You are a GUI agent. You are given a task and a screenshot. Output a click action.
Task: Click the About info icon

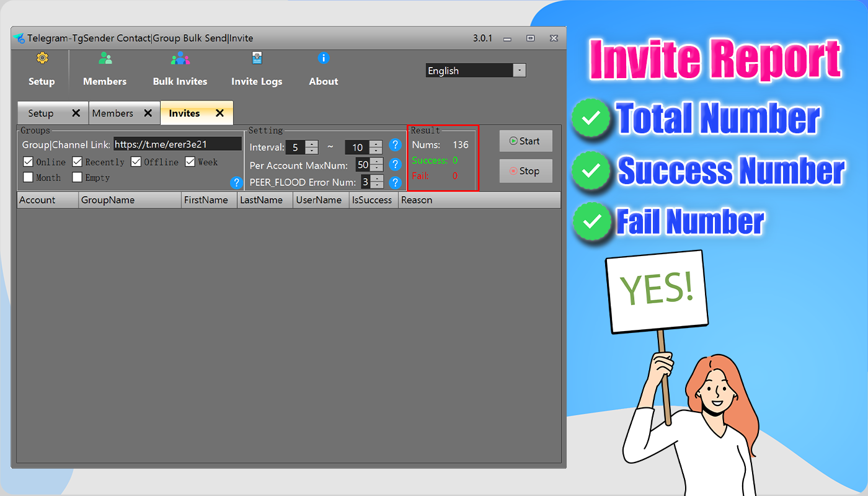[323, 58]
